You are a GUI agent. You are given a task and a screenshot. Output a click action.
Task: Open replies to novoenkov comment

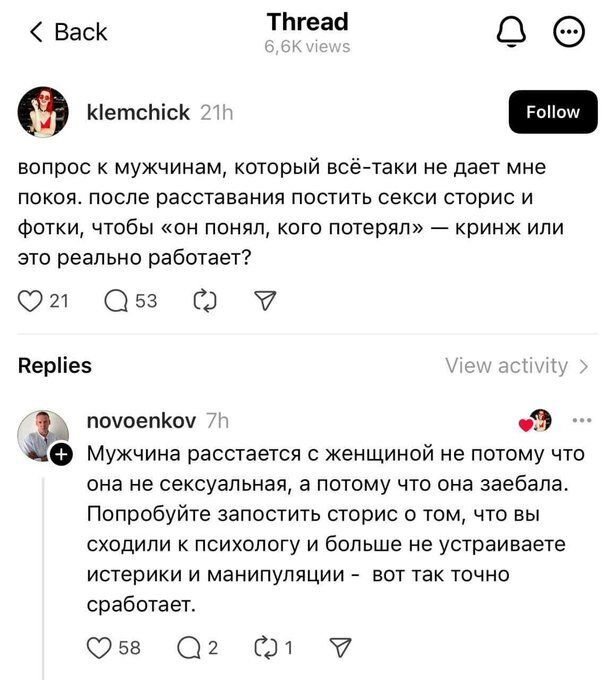(x=188, y=648)
